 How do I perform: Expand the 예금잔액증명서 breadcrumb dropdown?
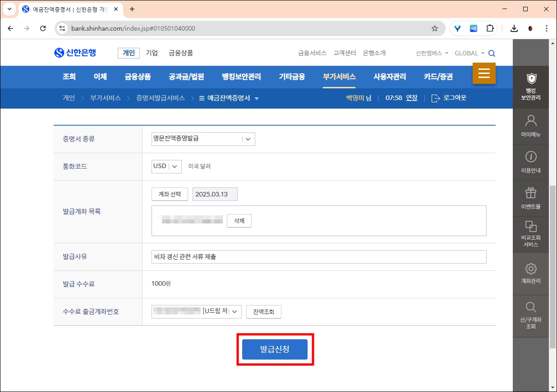click(257, 98)
